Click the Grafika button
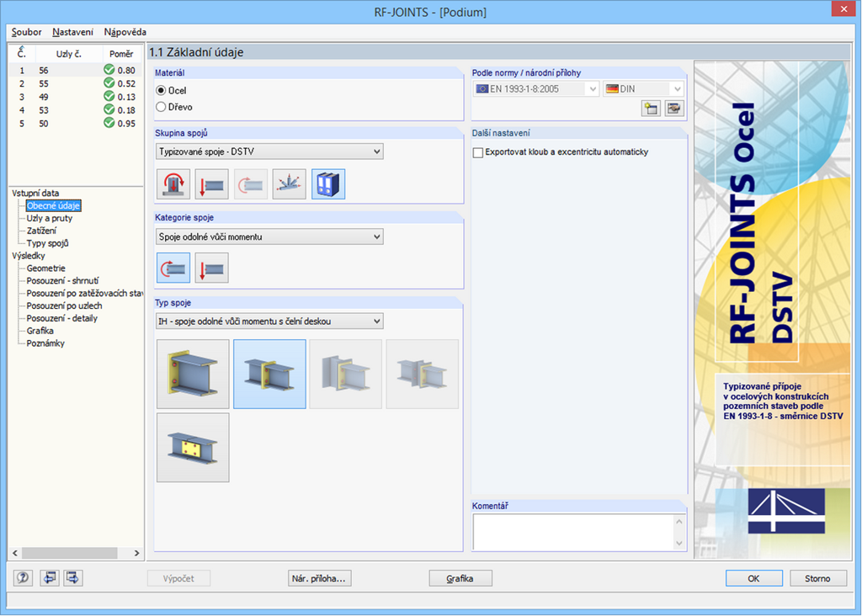862x616 pixels. (x=460, y=579)
